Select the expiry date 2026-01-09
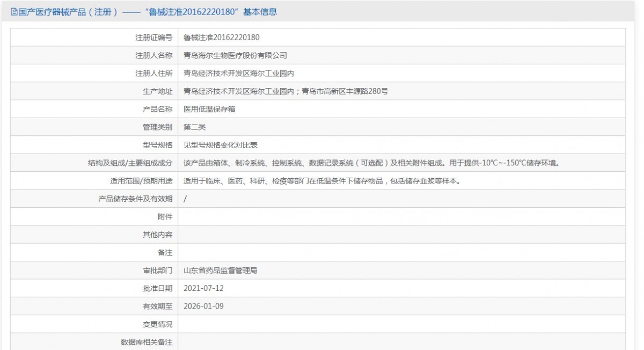644x350 pixels. tap(203, 307)
